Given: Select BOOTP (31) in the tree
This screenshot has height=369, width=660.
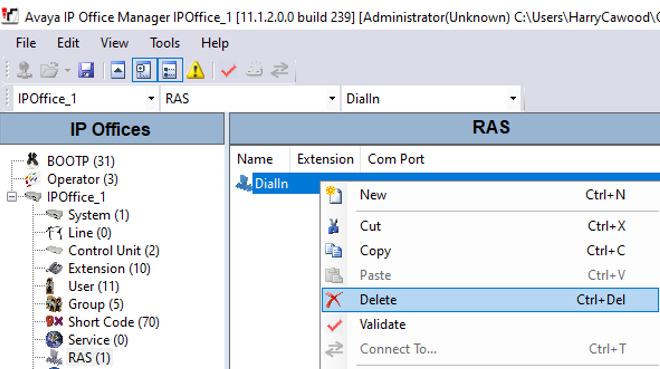Looking at the screenshot, I should (x=81, y=161).
